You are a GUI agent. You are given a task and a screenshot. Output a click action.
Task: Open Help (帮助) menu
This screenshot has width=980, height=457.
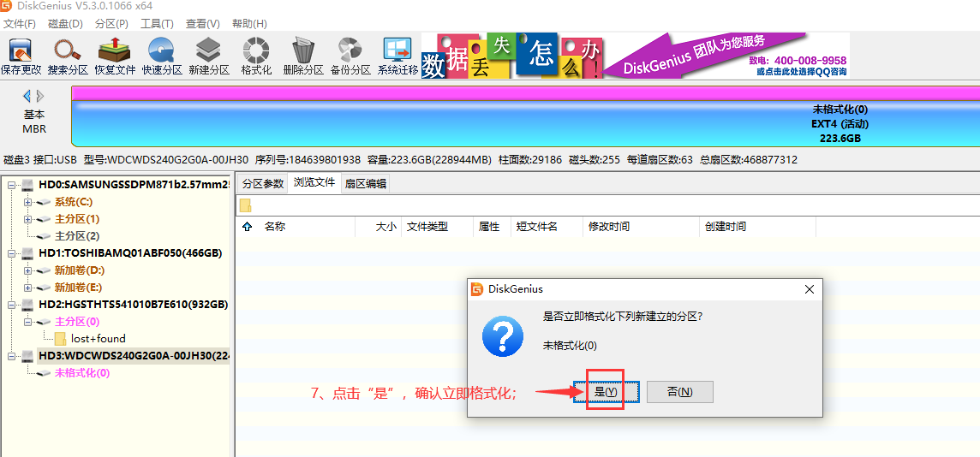(249, 24)
